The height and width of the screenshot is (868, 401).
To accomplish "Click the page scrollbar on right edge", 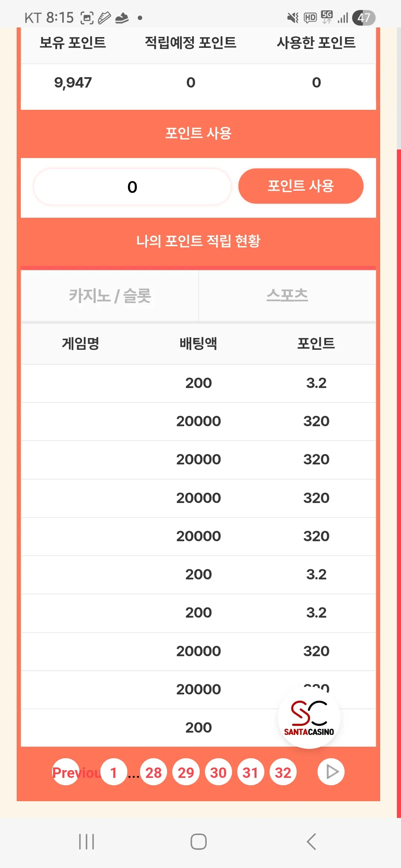I will (x=399, y=482).
